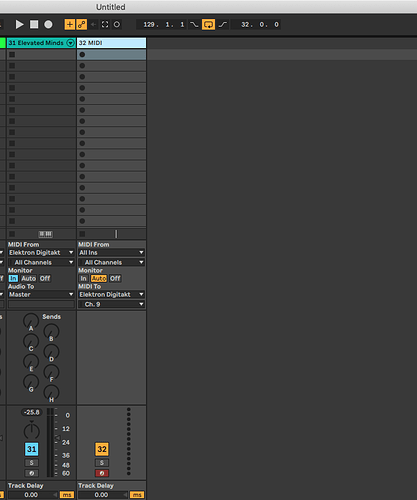Click track 32 Track Delay value 0.00
This screenshot has height=500, width=417.
[101, 495]
